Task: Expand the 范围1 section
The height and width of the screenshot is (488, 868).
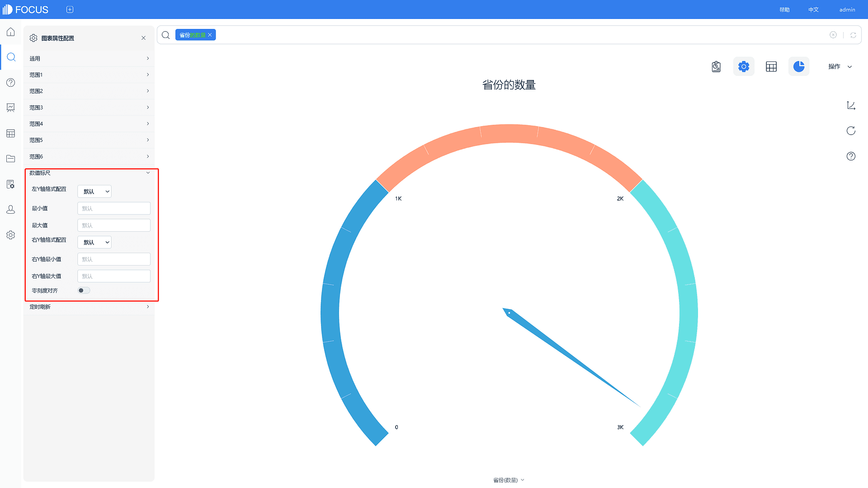Action: pos(90,75)
